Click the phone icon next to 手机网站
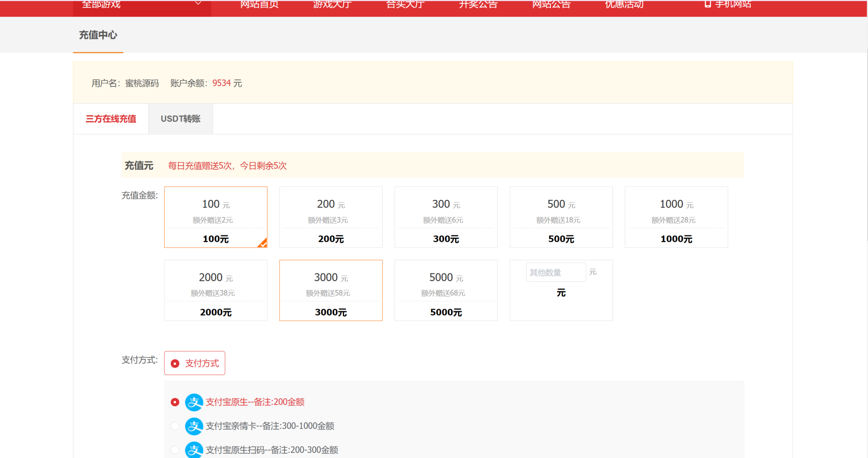This screenshot has height=458, width=868. [x=707, y=4]
